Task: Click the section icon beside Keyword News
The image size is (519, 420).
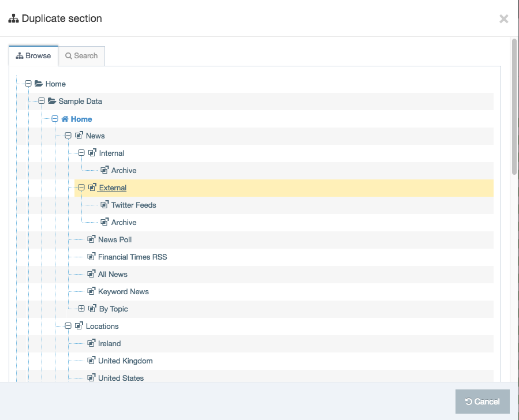Action: tap(91, 291)
